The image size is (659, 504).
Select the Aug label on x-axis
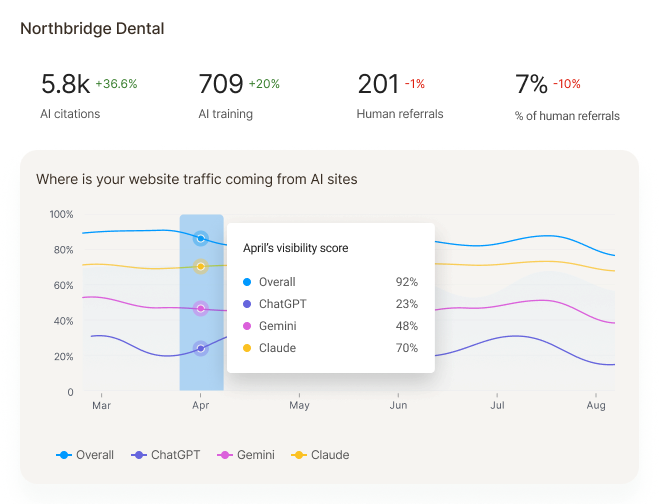point(596,405)
